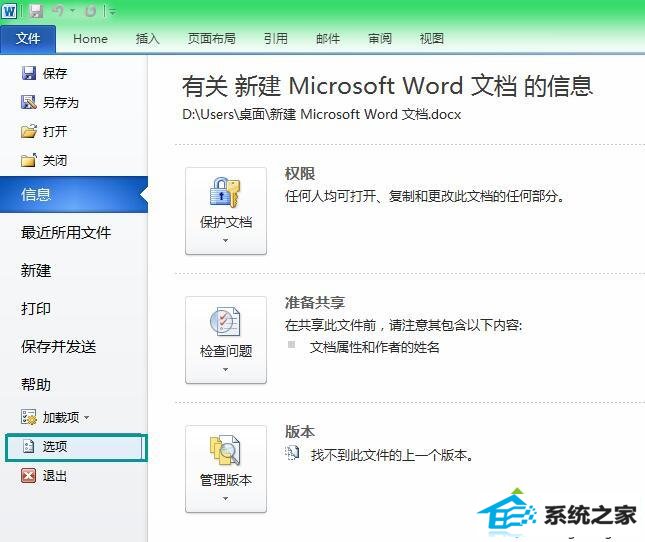The width and height of the screenshot is (645, 542).
Task: Switch to the 审阅 tab
Action: 380,39
